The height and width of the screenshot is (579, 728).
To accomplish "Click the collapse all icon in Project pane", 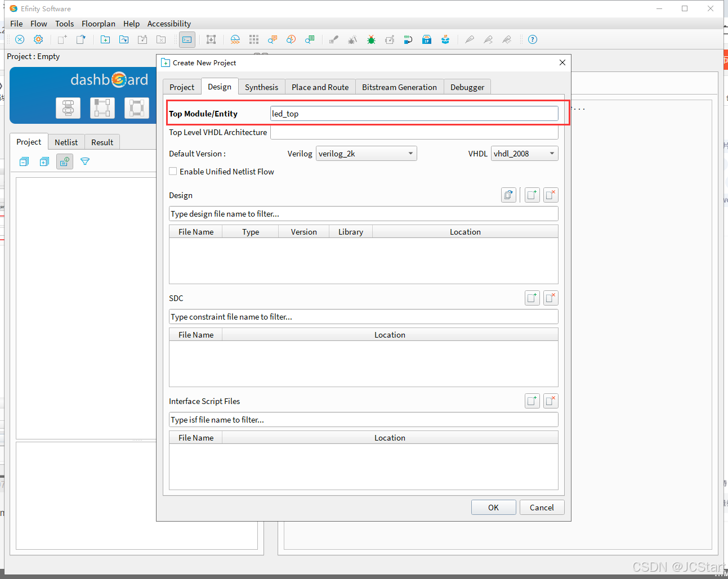I will click(x=24, y=161).
